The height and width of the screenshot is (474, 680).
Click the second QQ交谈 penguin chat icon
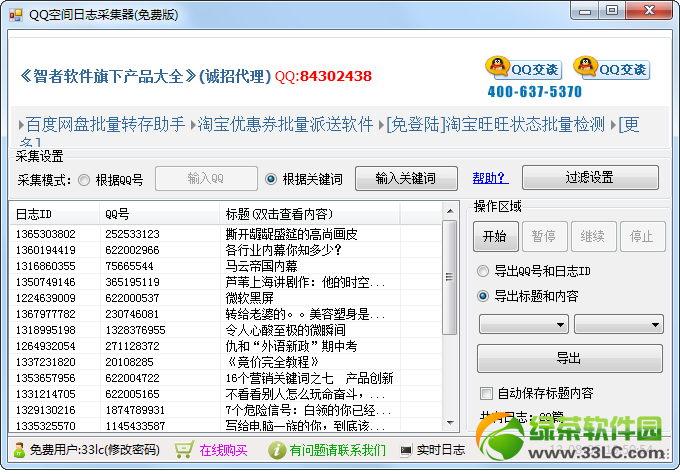[x=612, y=69]
